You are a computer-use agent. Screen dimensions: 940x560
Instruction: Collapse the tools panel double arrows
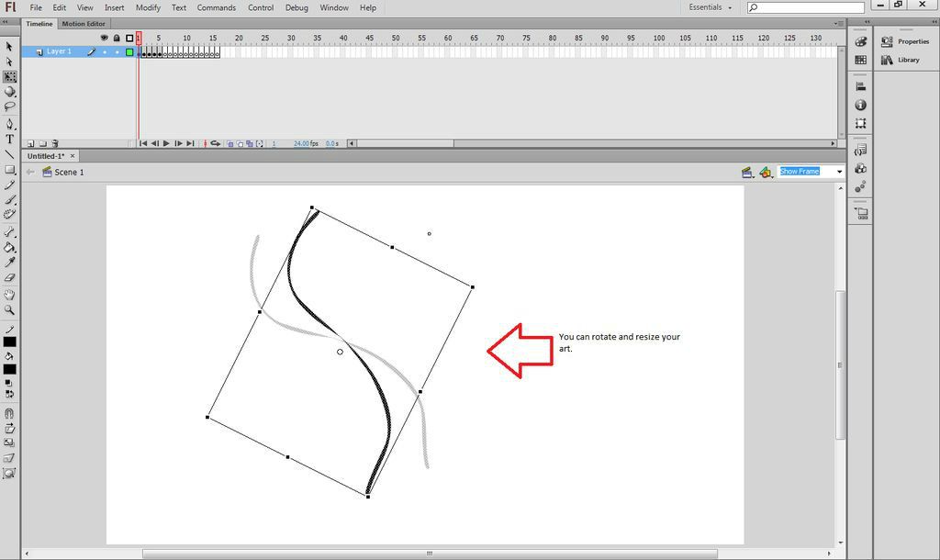click(5, 22)
